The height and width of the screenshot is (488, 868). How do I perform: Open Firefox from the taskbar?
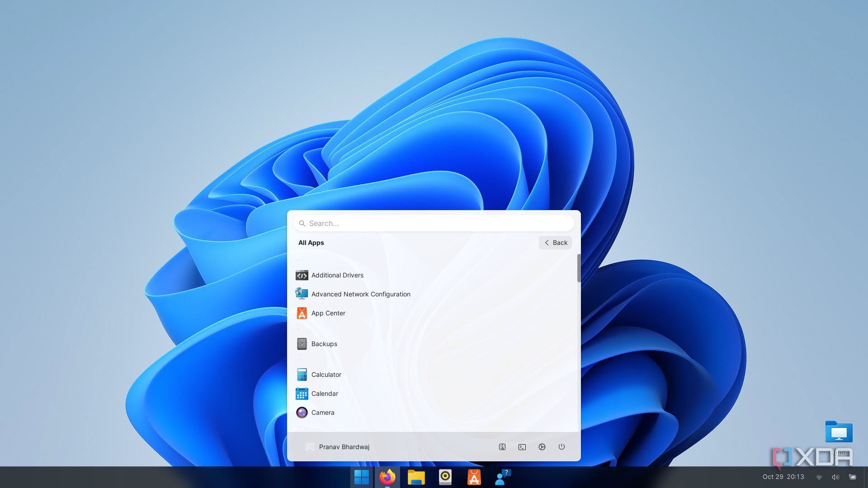point(387,477)
